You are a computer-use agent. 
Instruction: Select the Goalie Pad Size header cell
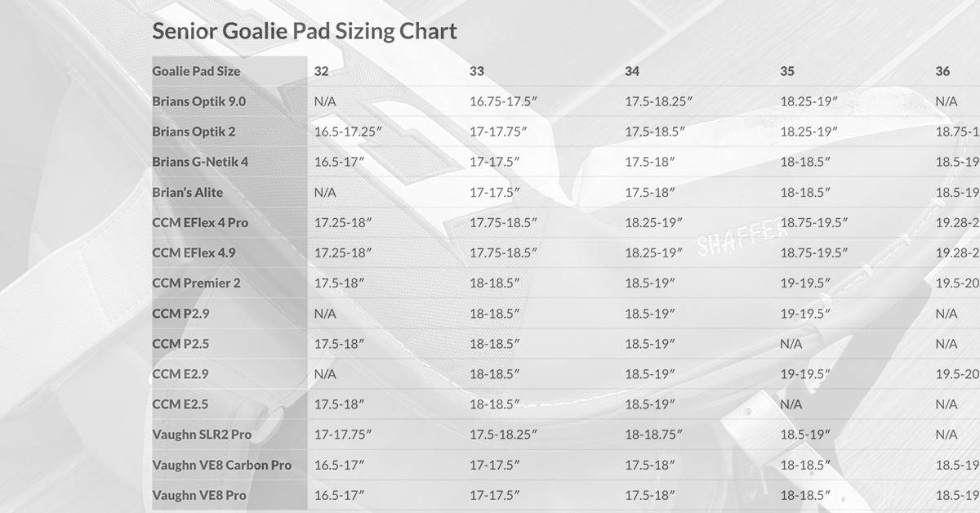196,71
